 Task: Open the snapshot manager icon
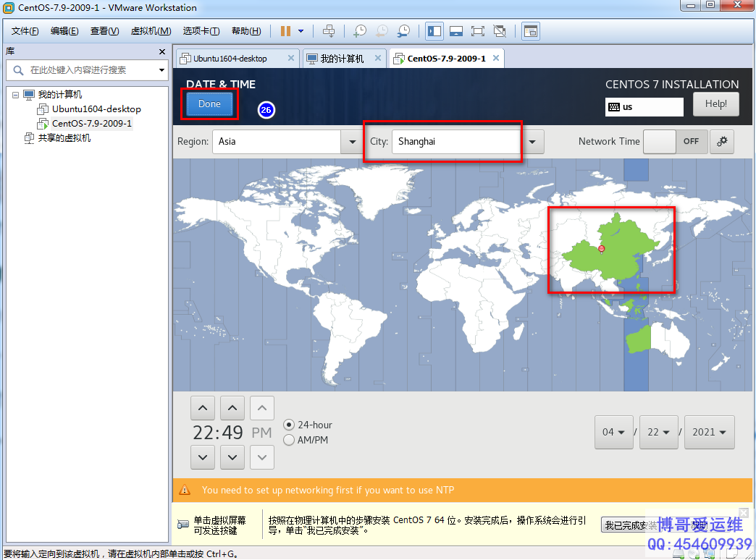click(403, 31)
